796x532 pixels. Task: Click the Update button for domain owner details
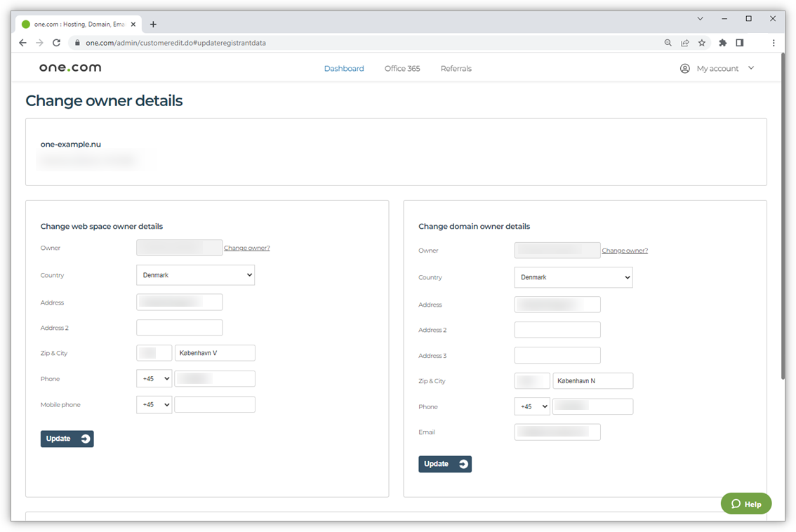point(444,464)
